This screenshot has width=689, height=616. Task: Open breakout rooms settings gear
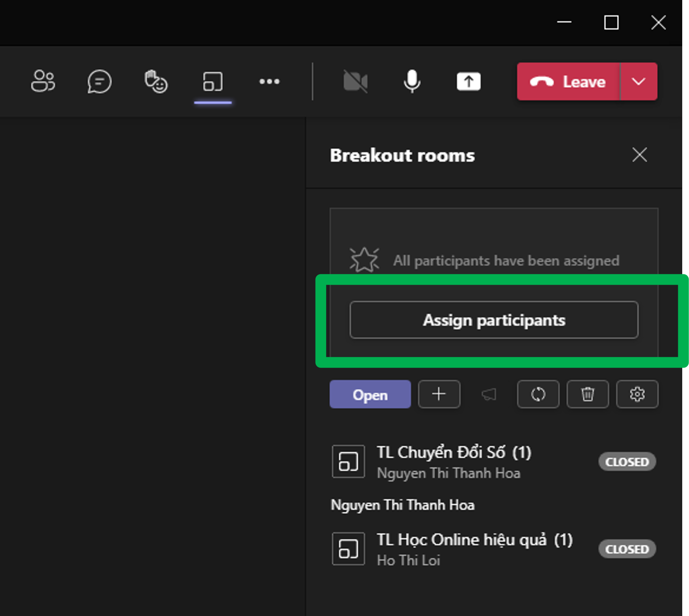point(637,394)
